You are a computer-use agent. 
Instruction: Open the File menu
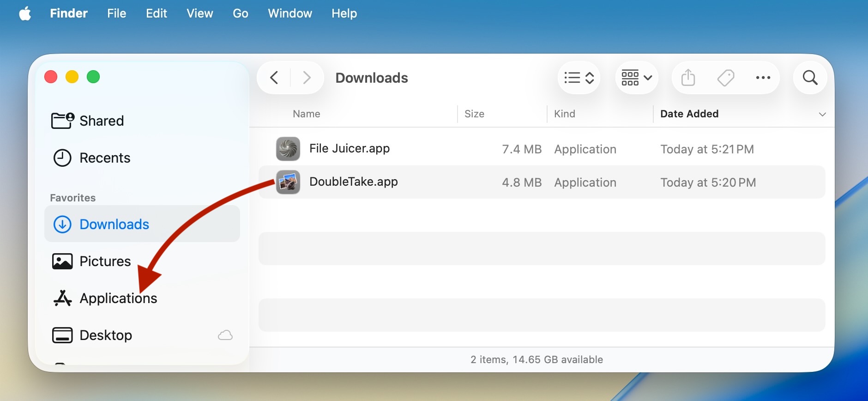coord(117,13)
